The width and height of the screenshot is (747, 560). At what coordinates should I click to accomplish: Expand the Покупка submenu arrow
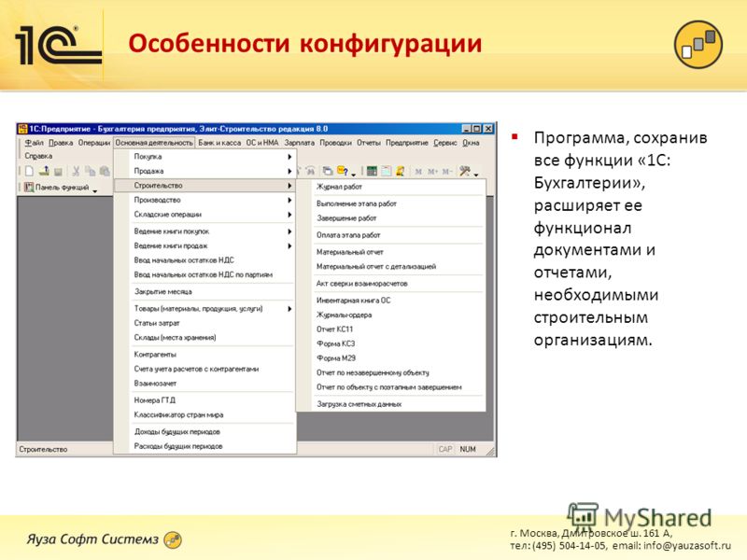[x=289, y=157]
